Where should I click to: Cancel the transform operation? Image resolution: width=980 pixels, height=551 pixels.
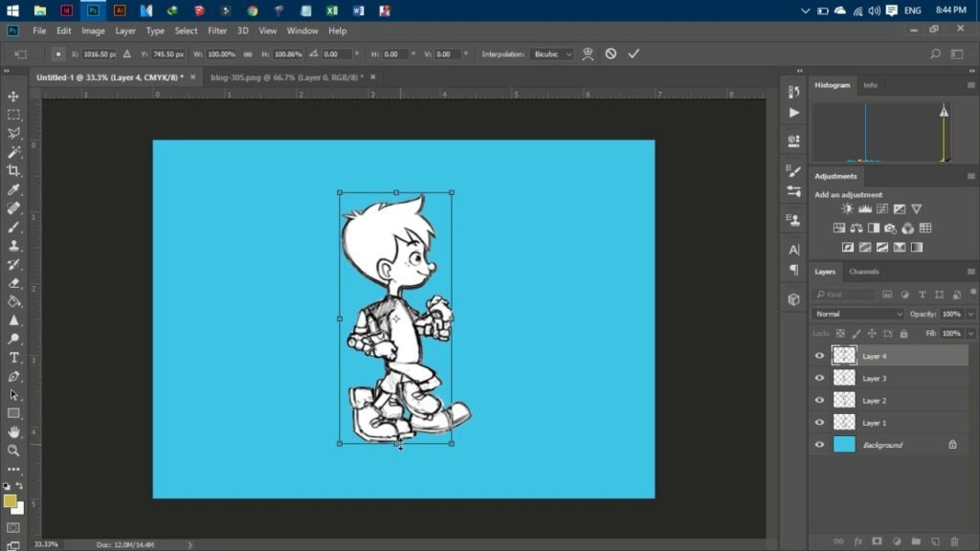(x=612, y=54)
